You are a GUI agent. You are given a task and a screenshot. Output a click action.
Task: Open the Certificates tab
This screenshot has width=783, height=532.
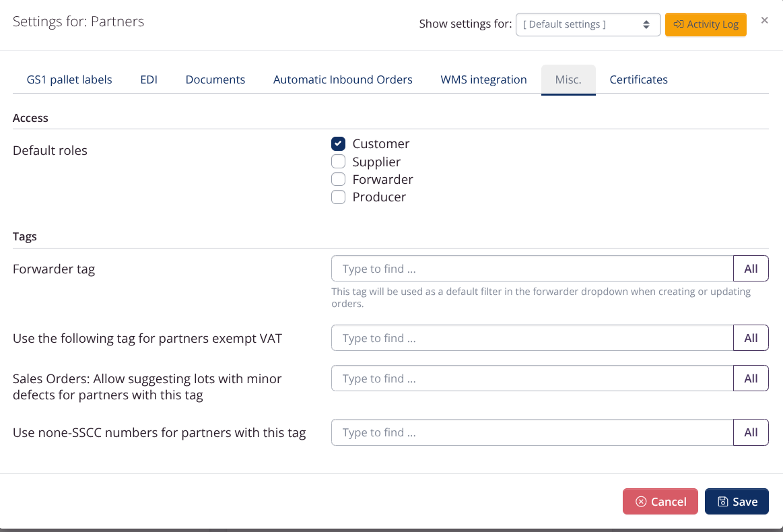click(638, 79)
